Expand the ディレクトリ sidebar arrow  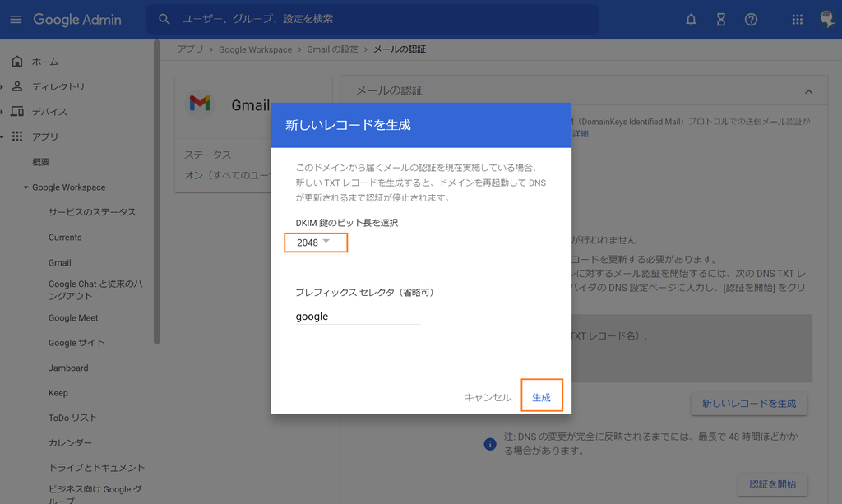point(2,86)
